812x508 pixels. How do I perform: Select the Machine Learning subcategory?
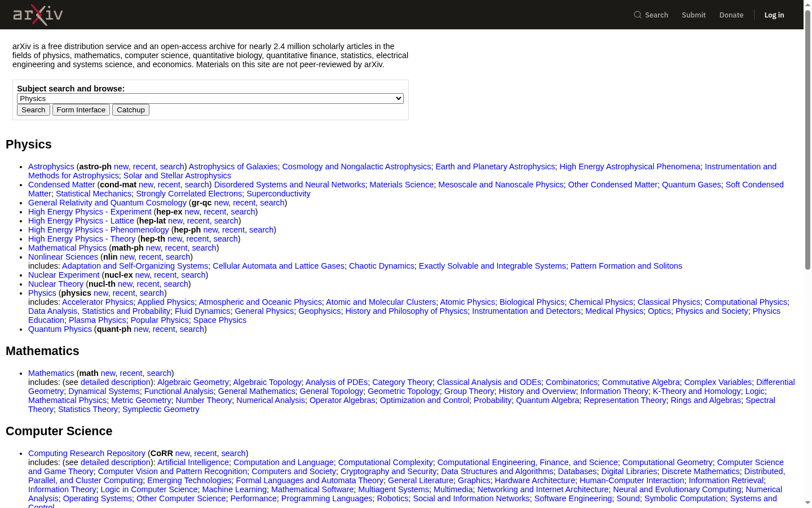(x=235, y=489)
